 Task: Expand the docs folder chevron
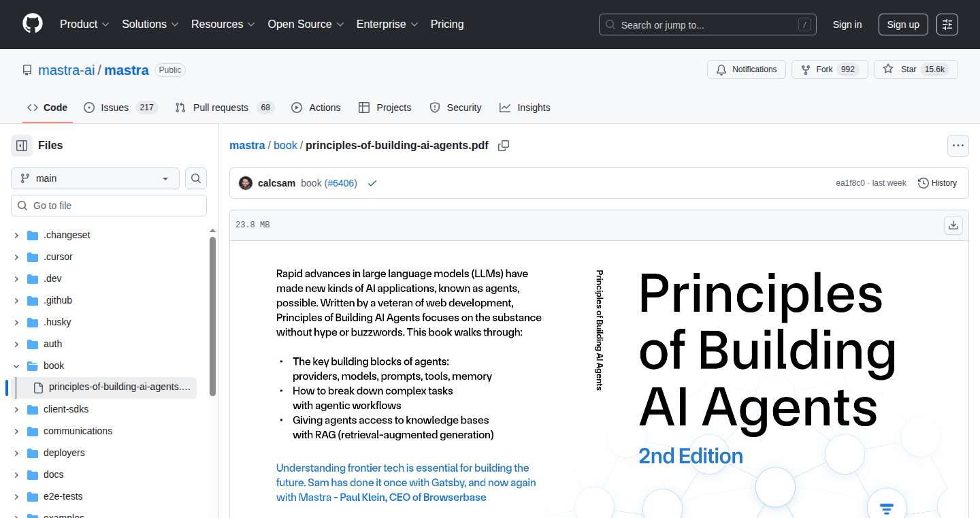point(16,474)
